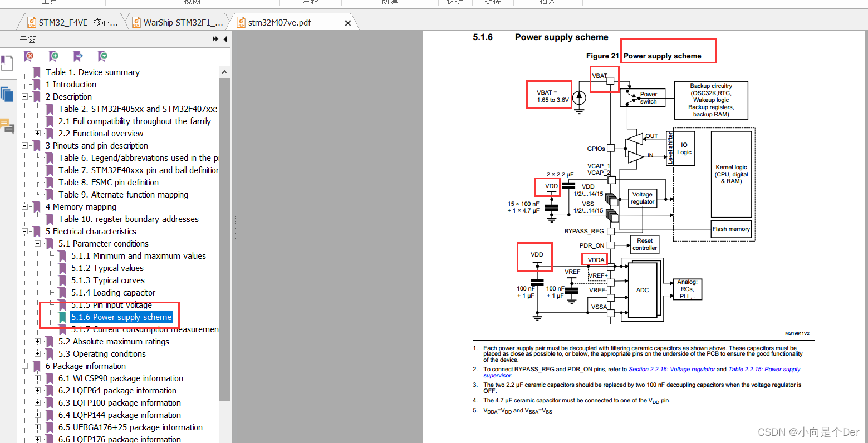Collapse the 5.1 Parameter conditions node
868x443 pixels.
click(37, 244)
